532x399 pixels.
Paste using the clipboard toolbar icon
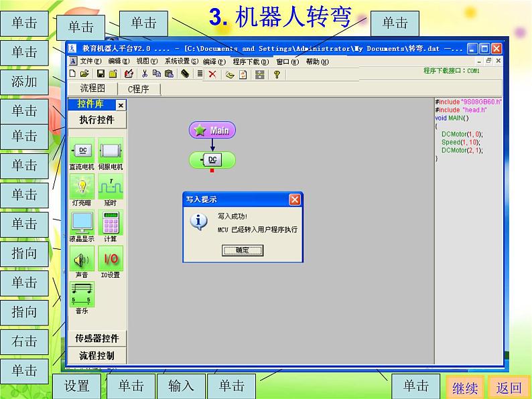click(169, 74)
